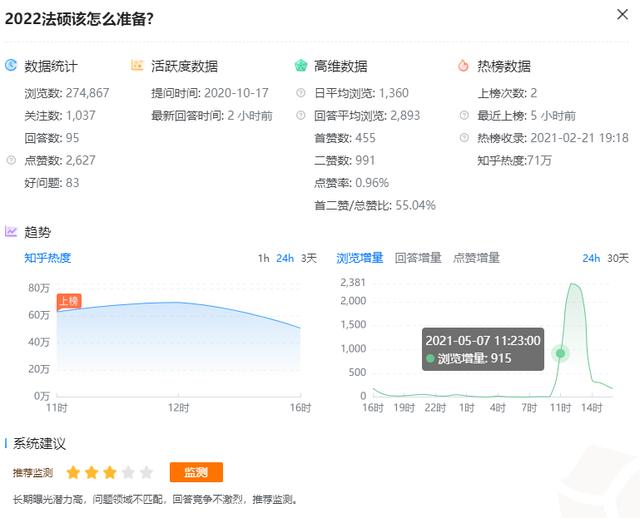Click the 长期曝光潜力高 suggestion text
The width and height of the screenshot is (640, 518).
[156, 499]
